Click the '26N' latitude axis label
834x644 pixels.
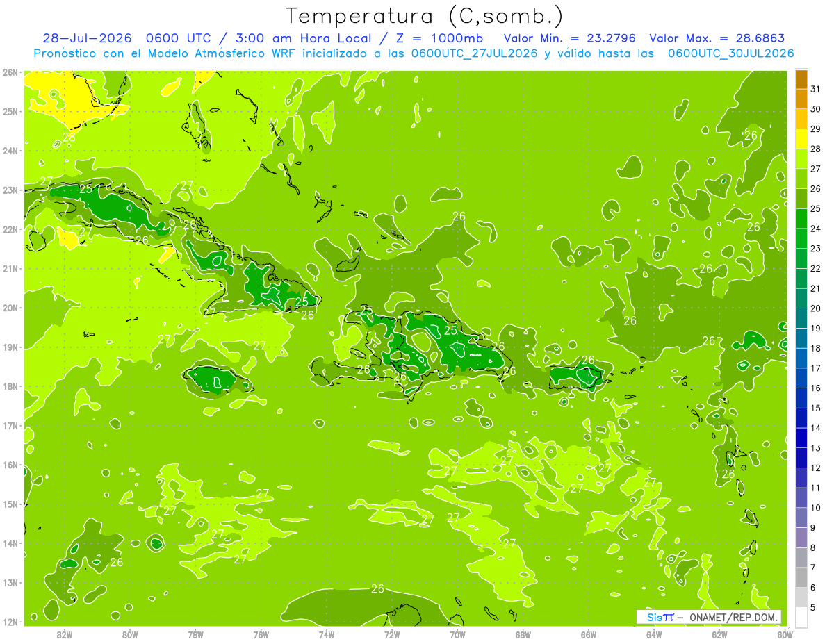tap(10, 72)
